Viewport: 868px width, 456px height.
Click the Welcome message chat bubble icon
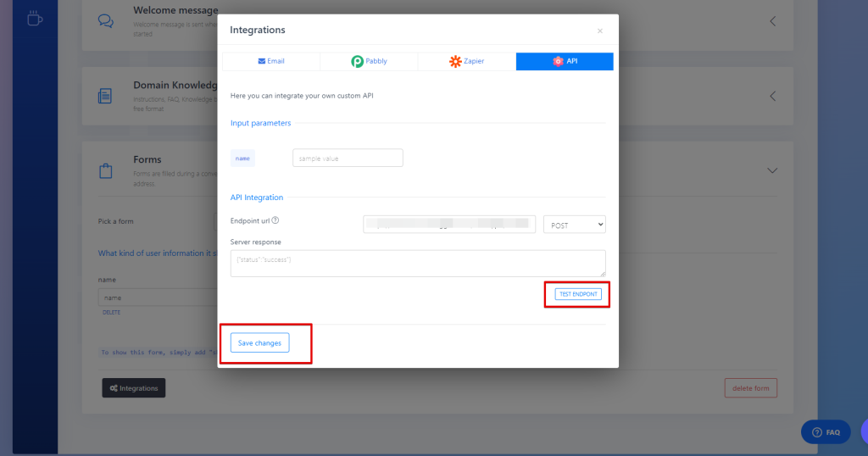point(106,21)
